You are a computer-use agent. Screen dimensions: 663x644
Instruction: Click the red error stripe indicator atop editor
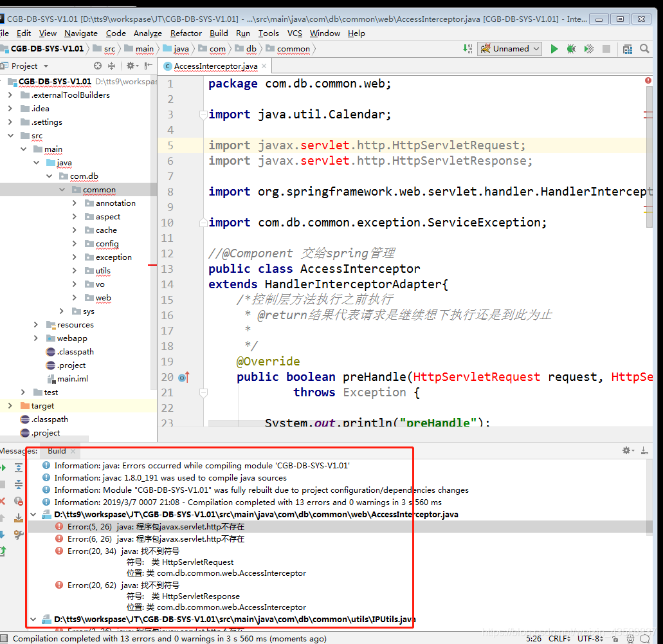pos(648,80)
